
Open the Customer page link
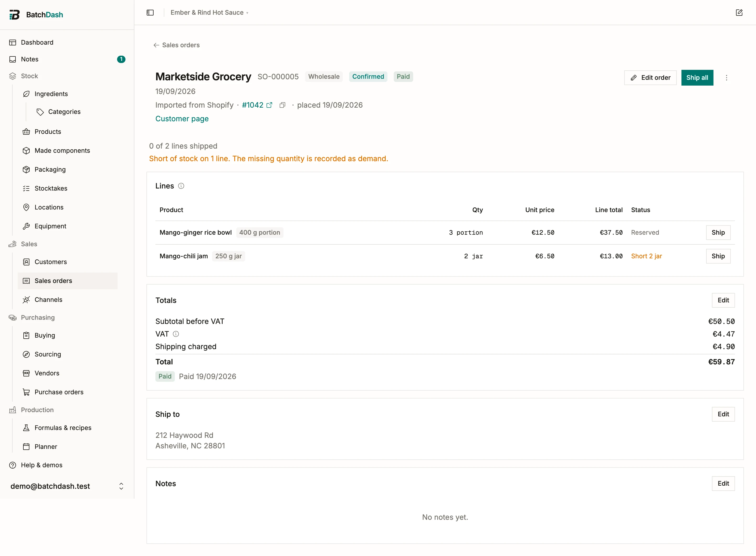click(182, 119)
